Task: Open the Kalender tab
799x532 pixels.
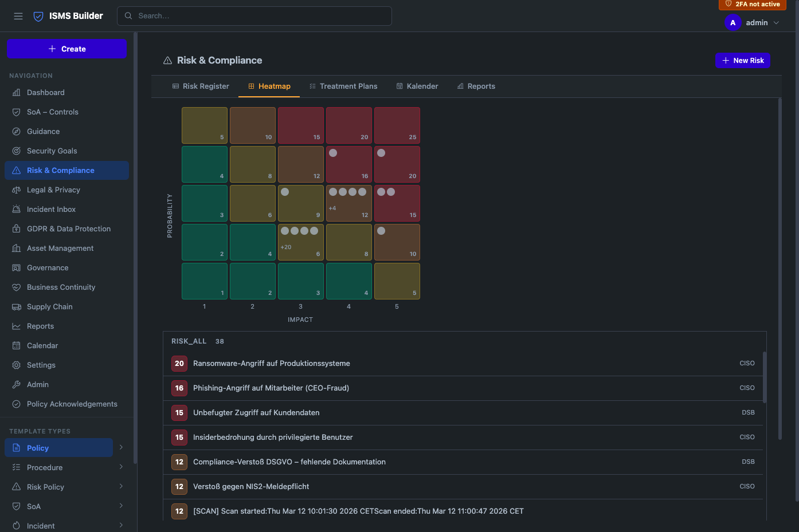Action: 417,86
